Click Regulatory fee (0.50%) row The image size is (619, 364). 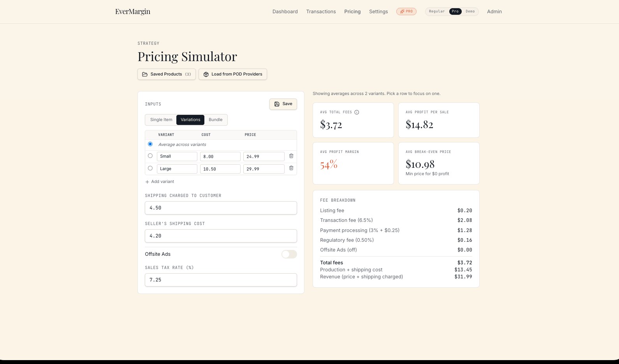[396, 240]
